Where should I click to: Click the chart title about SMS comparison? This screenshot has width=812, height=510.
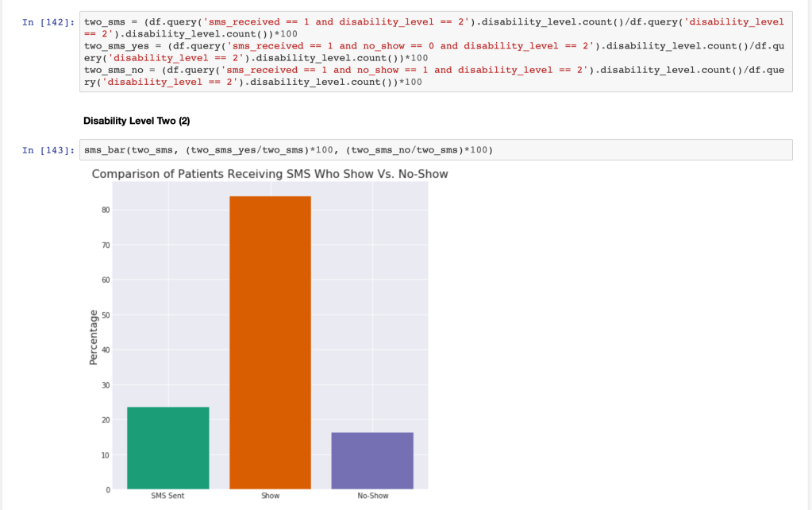pyautogui.click(x=270, y=174)
